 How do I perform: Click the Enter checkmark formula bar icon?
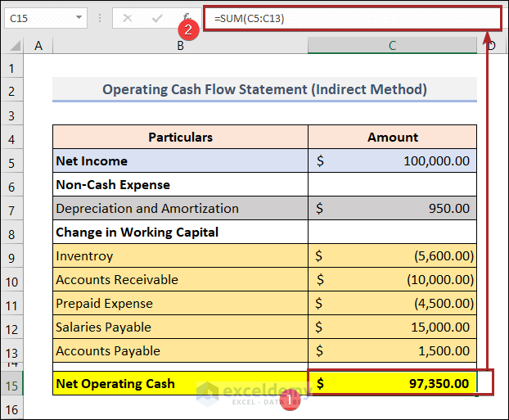[x=157, y=18]
